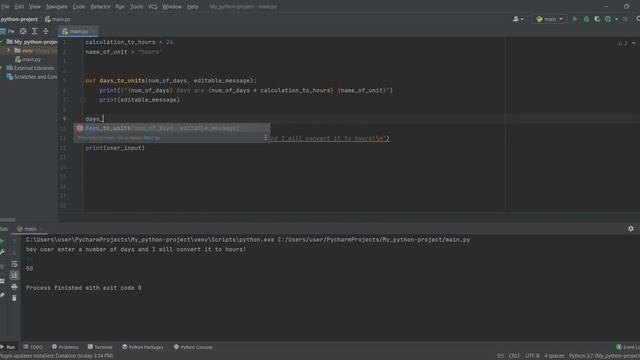The image size is (640, 360).
Task: Open the inspections warning indicator in editor
Action: (622, 43)
